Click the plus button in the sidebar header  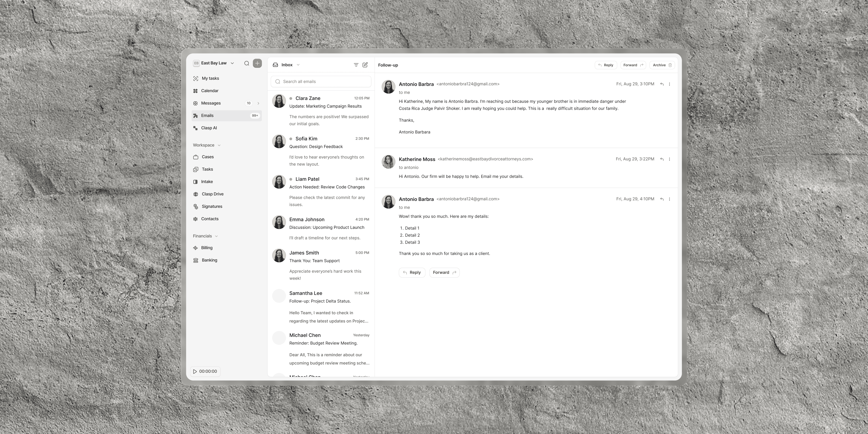click(x=257, y=63)
